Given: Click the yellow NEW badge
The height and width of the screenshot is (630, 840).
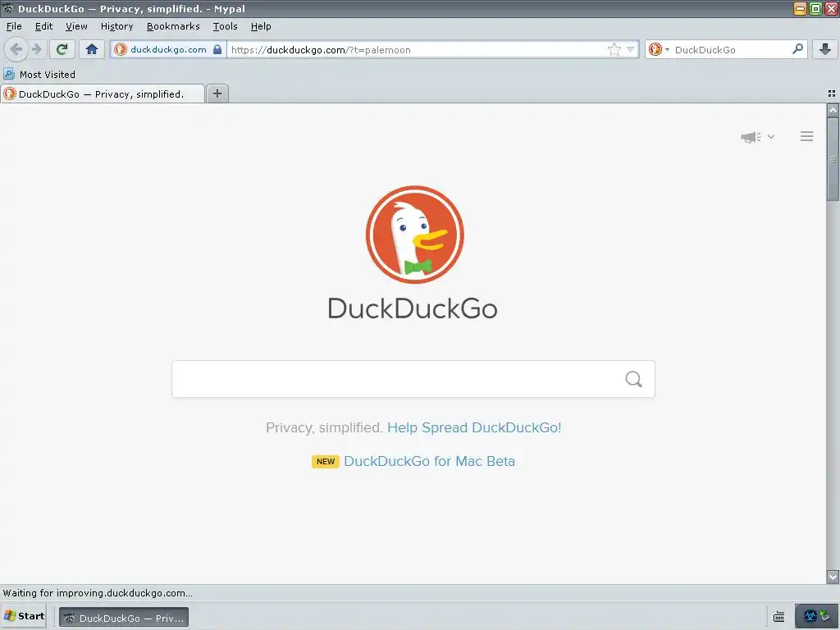Looking at the screenshot, I should (325, 461).
